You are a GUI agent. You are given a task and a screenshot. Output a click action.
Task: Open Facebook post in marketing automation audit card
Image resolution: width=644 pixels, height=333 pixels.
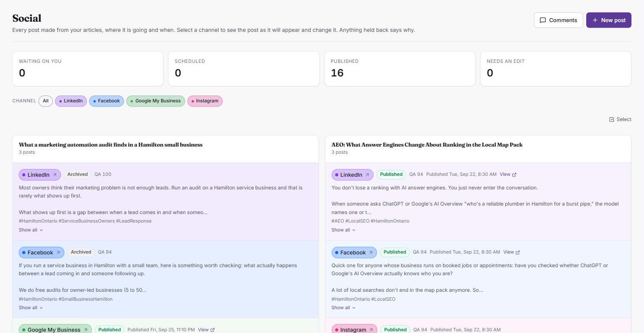pyautogui.click(x=42, y=252)
